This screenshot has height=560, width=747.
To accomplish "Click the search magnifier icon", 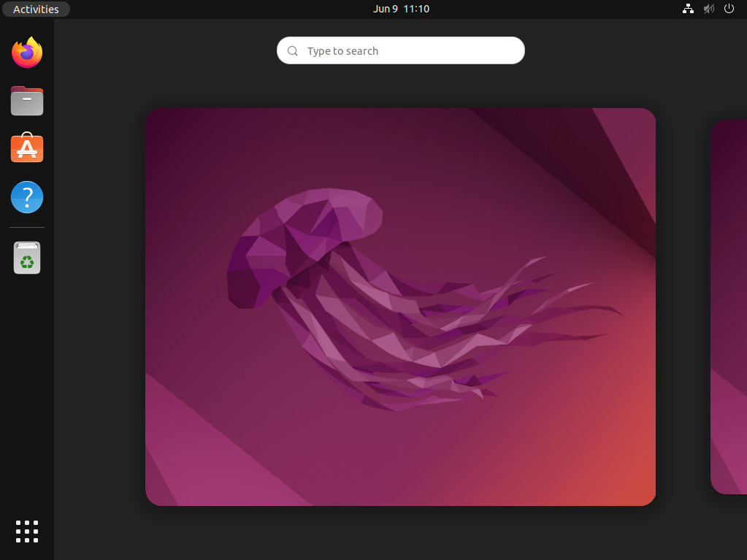I will click(292, 50).
